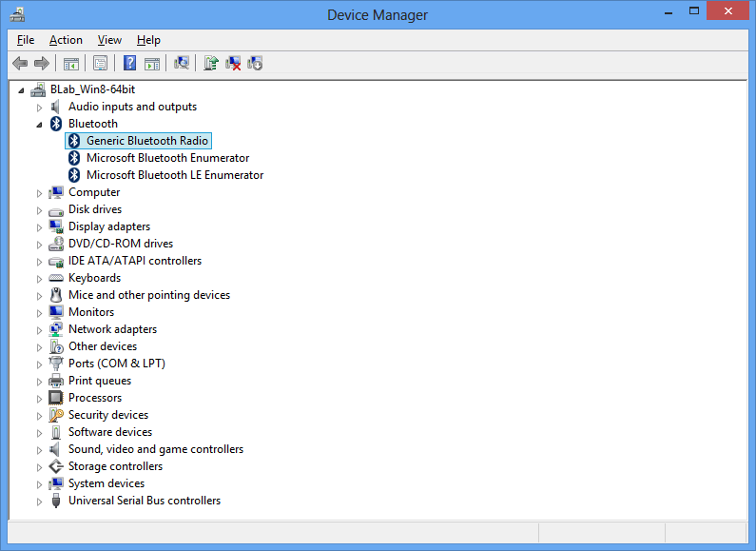756x551 pixels.
Task: Click the Disable device down-arrow icon
Action: point(255,63)
